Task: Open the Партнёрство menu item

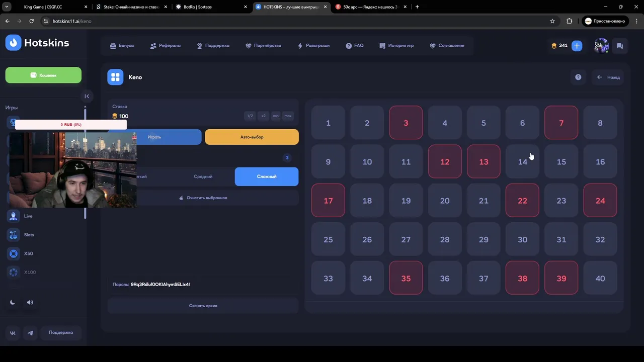Action: click(x=263, y=45)
